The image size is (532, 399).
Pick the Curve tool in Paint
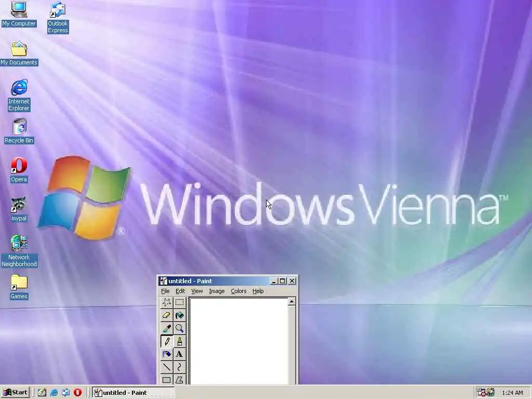point(179,367)
